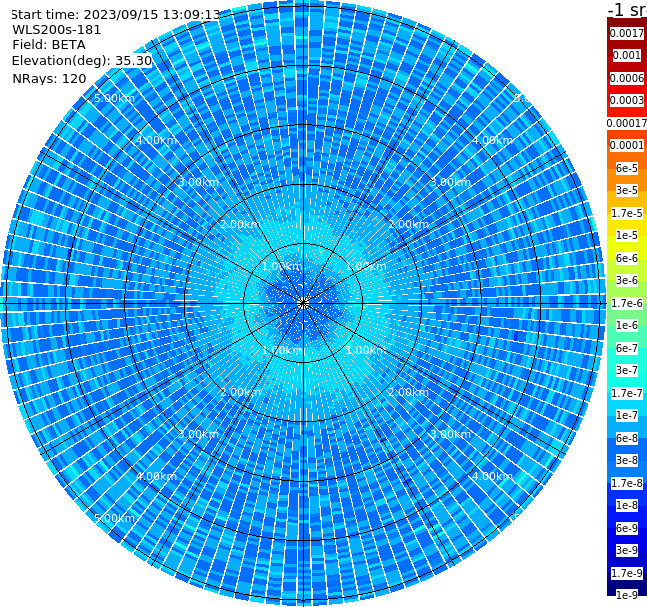Select the 3e-9 colorbar label

point(627,550)
